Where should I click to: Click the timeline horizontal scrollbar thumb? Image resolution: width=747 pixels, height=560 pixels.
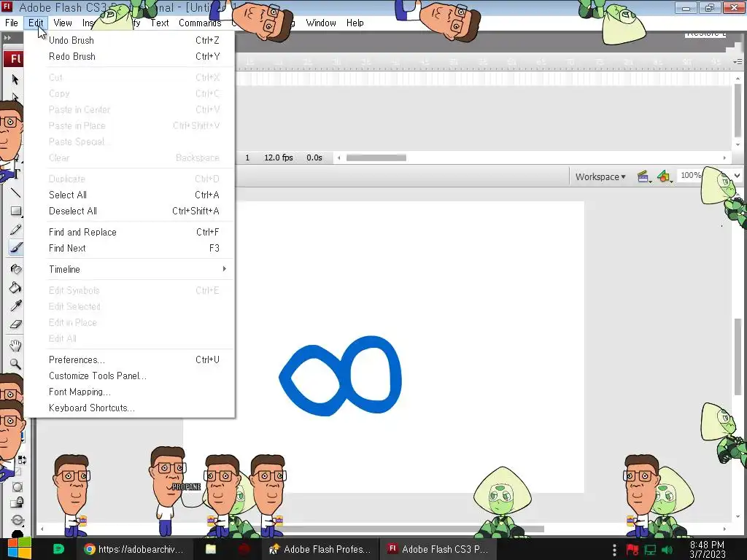[x=376, y=157]
